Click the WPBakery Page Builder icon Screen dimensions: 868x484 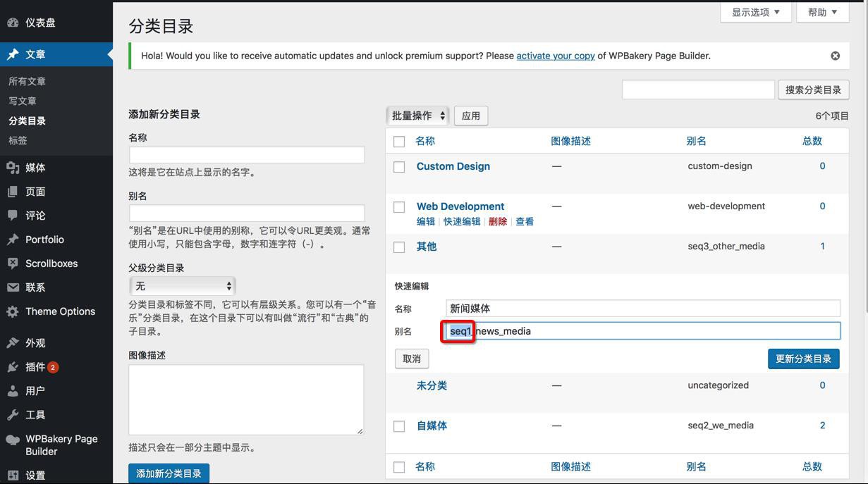[13, 440]
